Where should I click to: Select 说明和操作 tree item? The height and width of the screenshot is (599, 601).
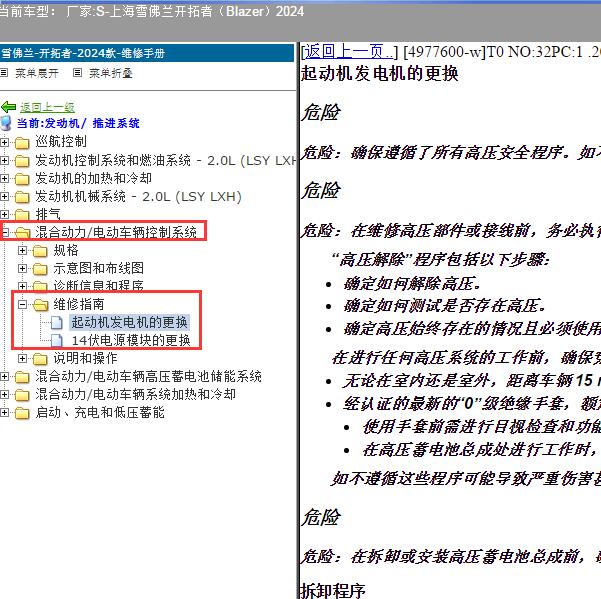[x=85, y=358]
